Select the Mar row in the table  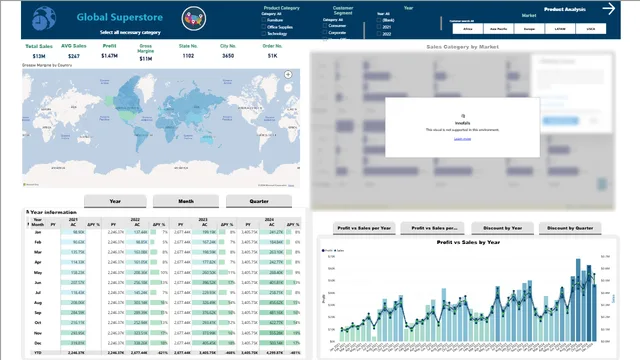[x=166, y=252]
